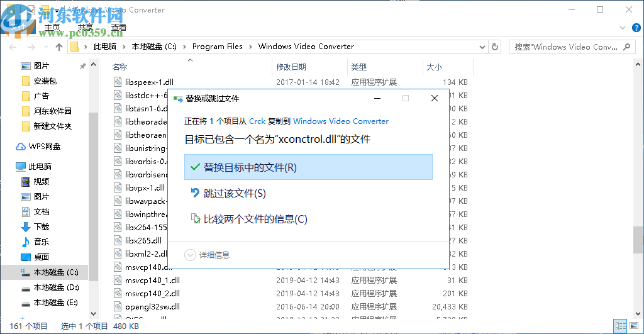
Task: Open address bar history dropdown
Action: click(x=482, y=47)
